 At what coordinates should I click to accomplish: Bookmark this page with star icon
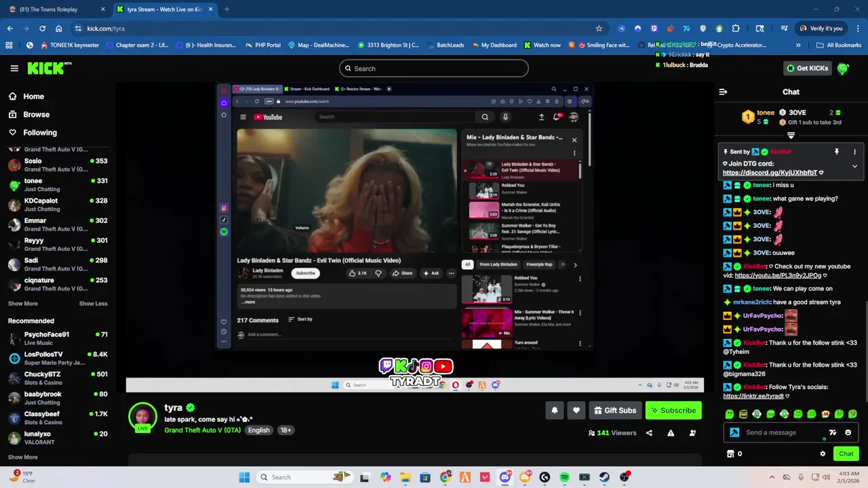click(599, 28)
